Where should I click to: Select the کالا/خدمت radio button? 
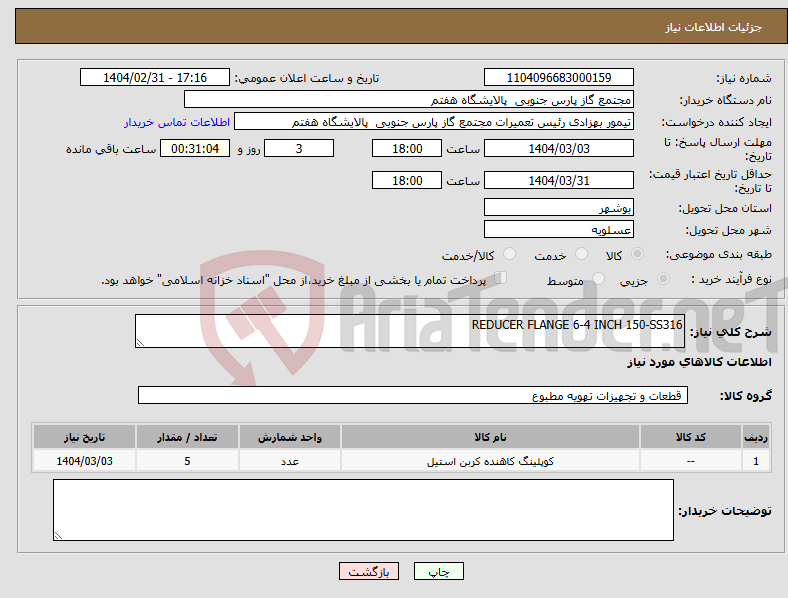pos(510,254)
